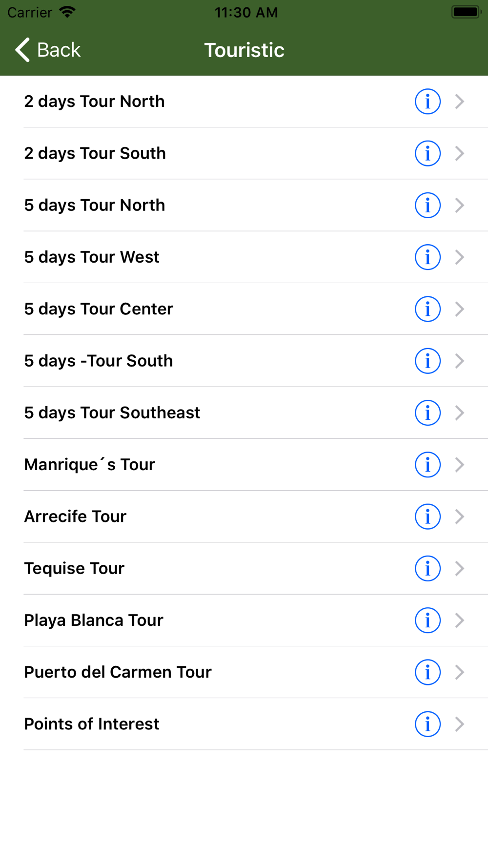Open Arrecife Tour info icon
The image size is (488, 868).
427,517
